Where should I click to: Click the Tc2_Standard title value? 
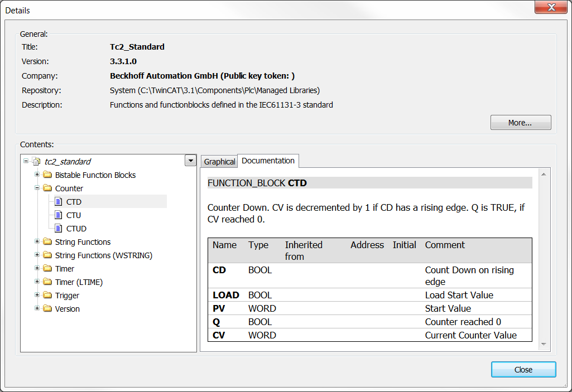point(137,47)
